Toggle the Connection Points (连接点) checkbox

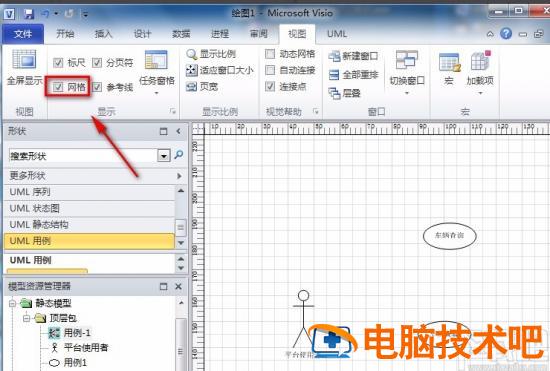tap(270, 86)
